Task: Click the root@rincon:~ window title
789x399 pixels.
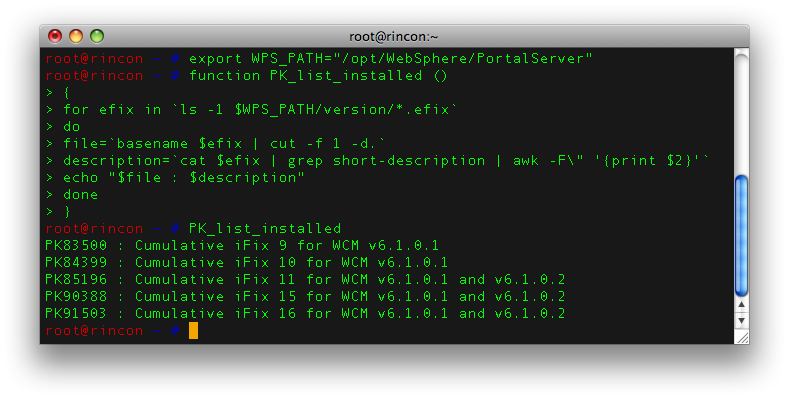Action: click(x=393, y=37)
